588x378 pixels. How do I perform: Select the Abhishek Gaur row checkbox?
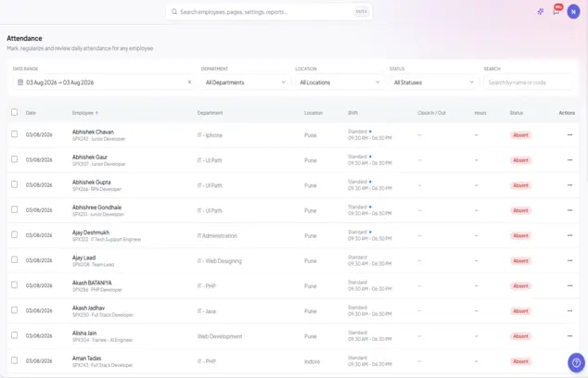(14, 159)
